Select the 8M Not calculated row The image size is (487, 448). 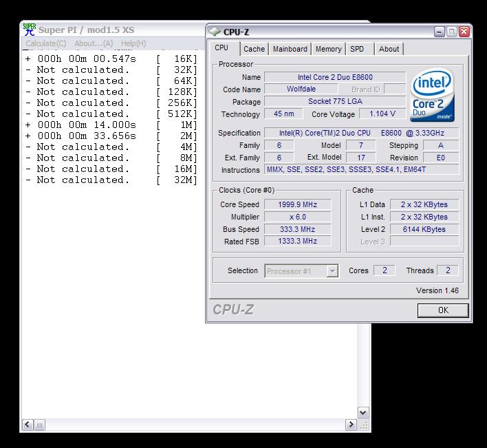click(111, 158)
